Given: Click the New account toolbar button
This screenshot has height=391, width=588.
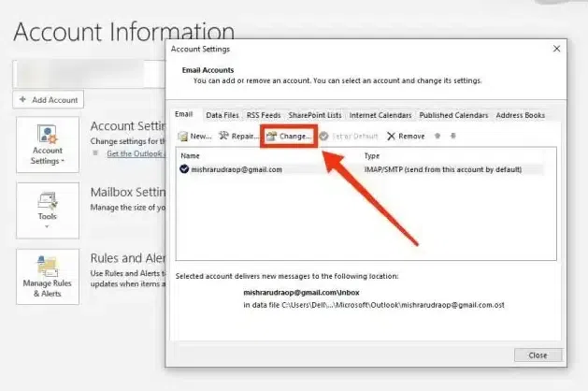Looking at the screenshot, I should coord(195,137).
